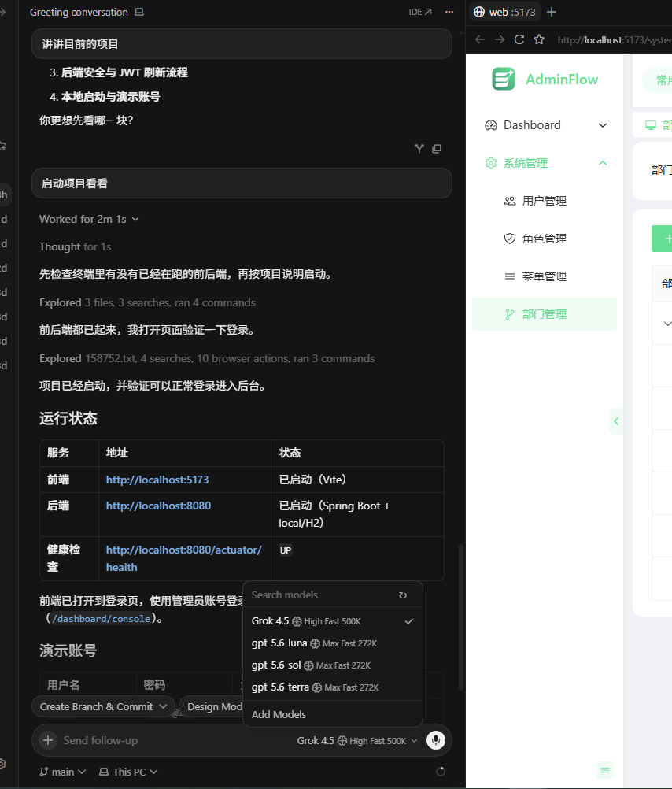Click Add Models in the model menu
Viewport: 672px width, 789px height.
click(x=333, y=714)
